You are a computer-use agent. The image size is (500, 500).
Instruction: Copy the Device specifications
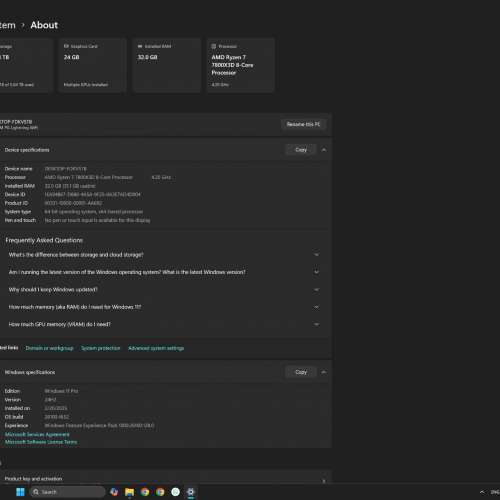click(x=301, y=150)
